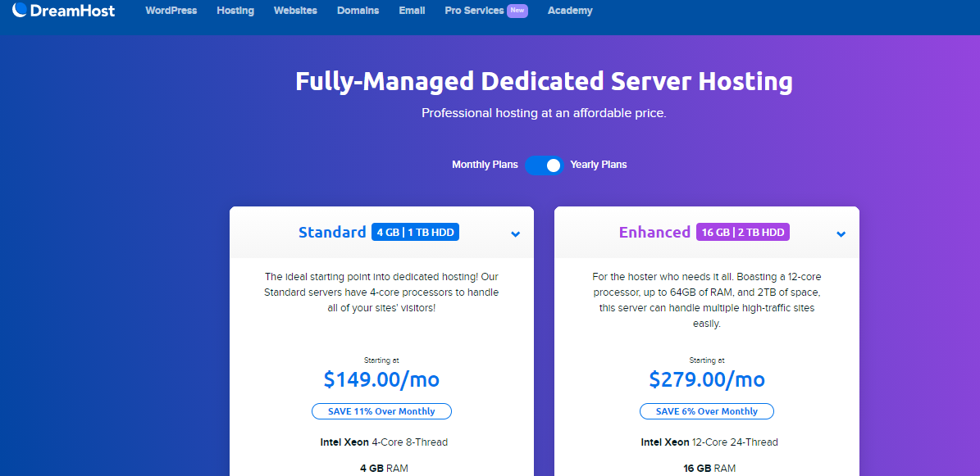Expand the Standard plan chevron
This screenshot has width=980, height=476.
pyautogui.click(x=516, y=234)
